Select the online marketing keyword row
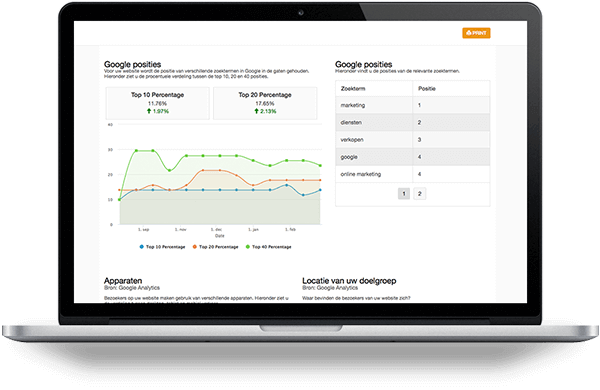The height and width of the screenshot is (390, 600). [412, 174]
